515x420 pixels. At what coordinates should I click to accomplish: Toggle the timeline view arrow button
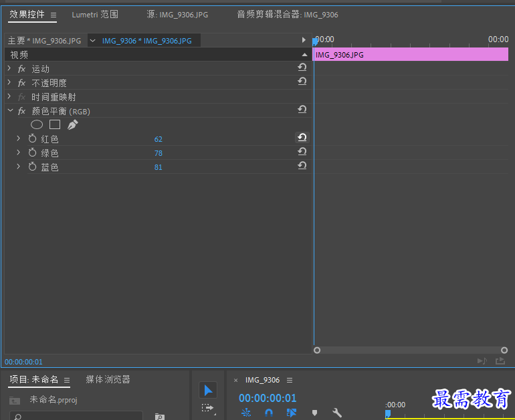[x=304, y=40]
